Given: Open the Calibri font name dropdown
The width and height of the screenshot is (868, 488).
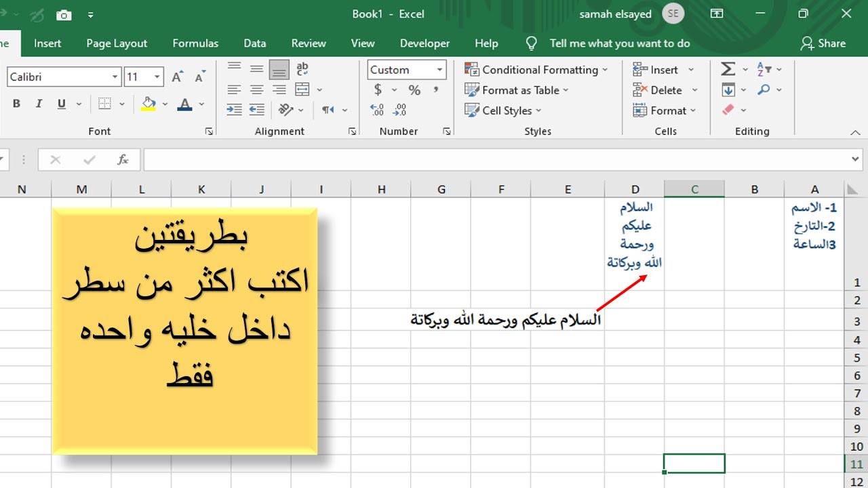Looking at the screenshot, I should tap(115, 77).
